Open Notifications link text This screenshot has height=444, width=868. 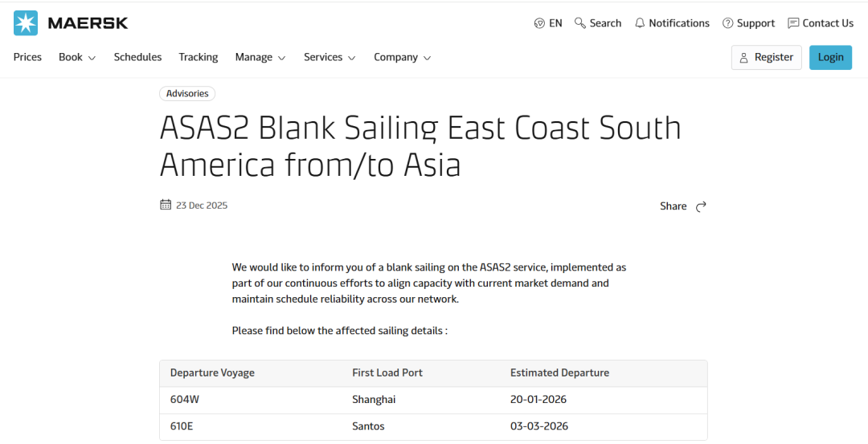(x=679, y=23)
